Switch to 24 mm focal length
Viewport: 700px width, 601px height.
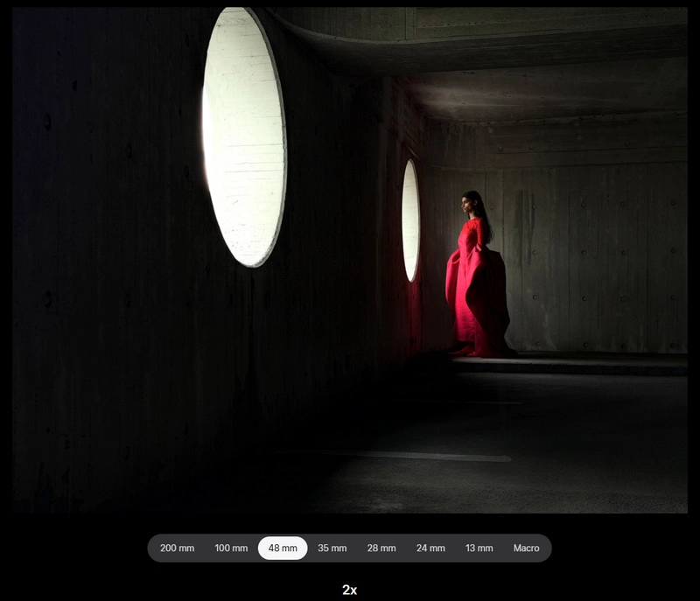pyautogui.click(x=430, y=549)
